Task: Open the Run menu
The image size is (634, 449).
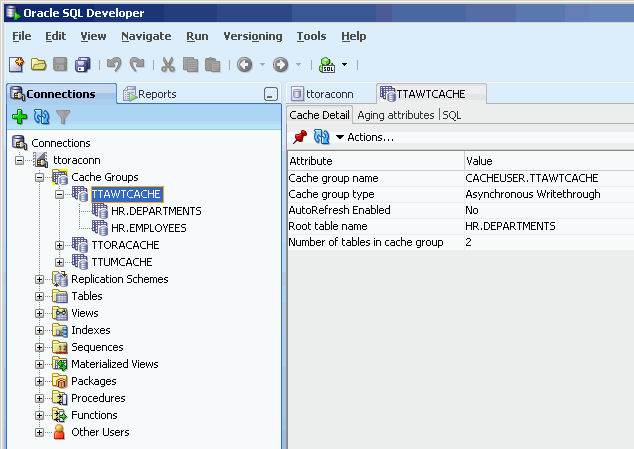Action: coord(197,36)
